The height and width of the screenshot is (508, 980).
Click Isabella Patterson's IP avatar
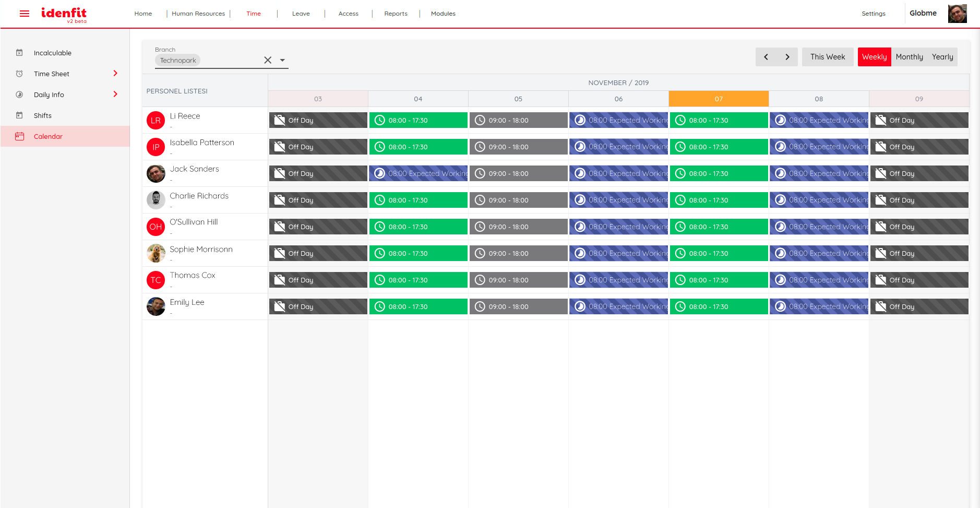point(156,147)
